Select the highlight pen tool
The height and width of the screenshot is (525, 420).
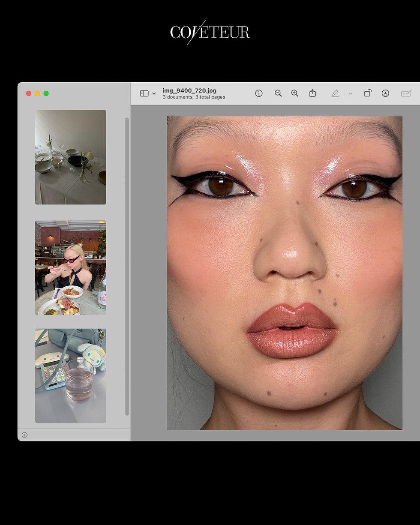[335, 93]
